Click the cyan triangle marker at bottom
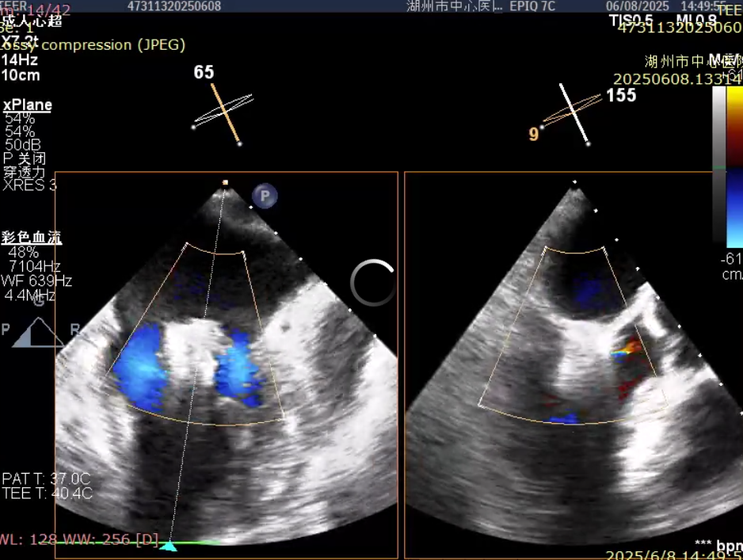The height and width of the screenshot is (560, 743). (x=168, y=546)
